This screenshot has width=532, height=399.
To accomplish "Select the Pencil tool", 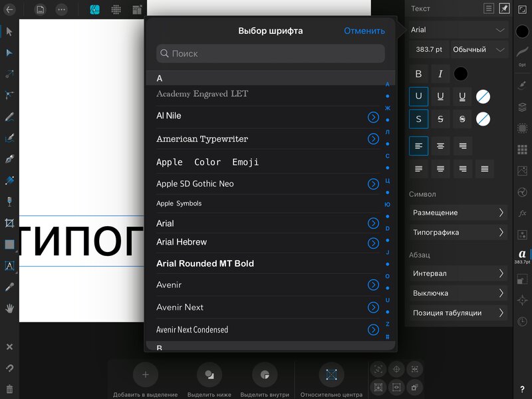I will point(9,117).
